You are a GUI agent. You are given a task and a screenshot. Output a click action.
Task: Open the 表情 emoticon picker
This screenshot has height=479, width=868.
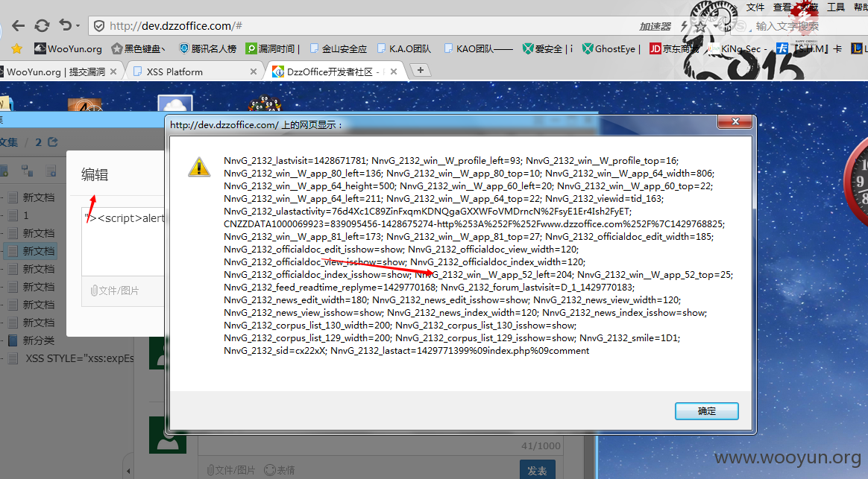pyautogui.click(x=280, y=470)
